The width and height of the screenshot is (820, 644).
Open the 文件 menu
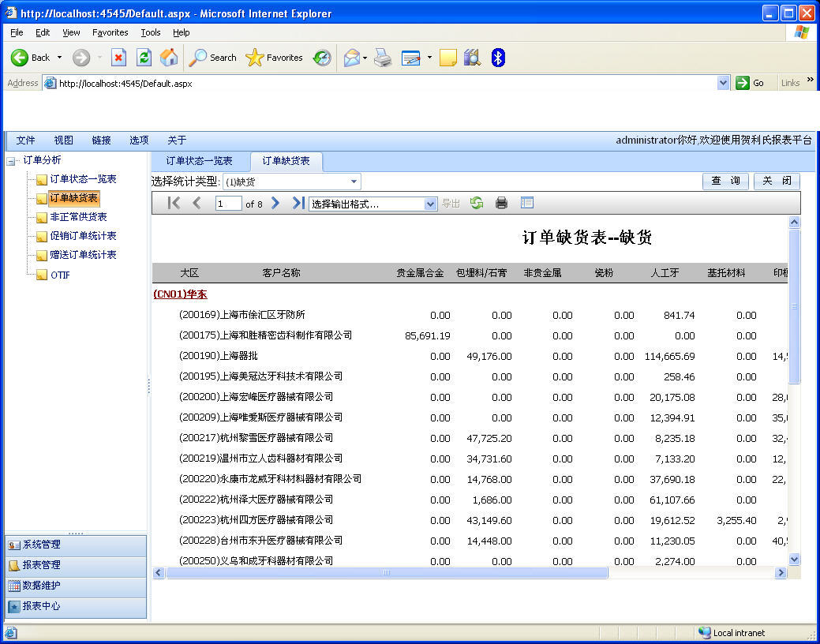pyautogui.click(x=25, y=140)
